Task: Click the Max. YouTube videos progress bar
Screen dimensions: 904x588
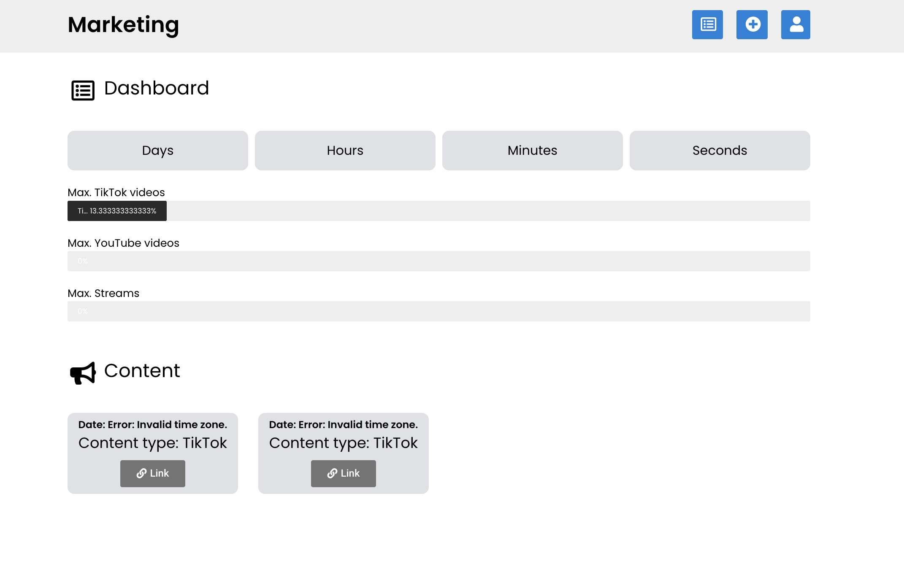Action: pyautogui.click(x=439, y=261)
